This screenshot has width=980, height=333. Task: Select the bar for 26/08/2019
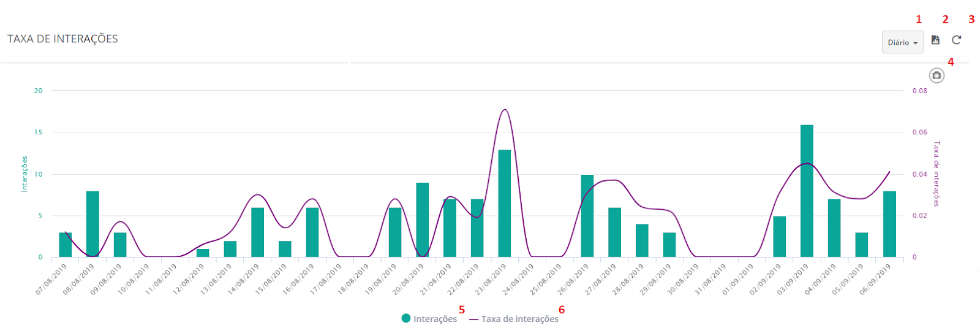[587, 215]
